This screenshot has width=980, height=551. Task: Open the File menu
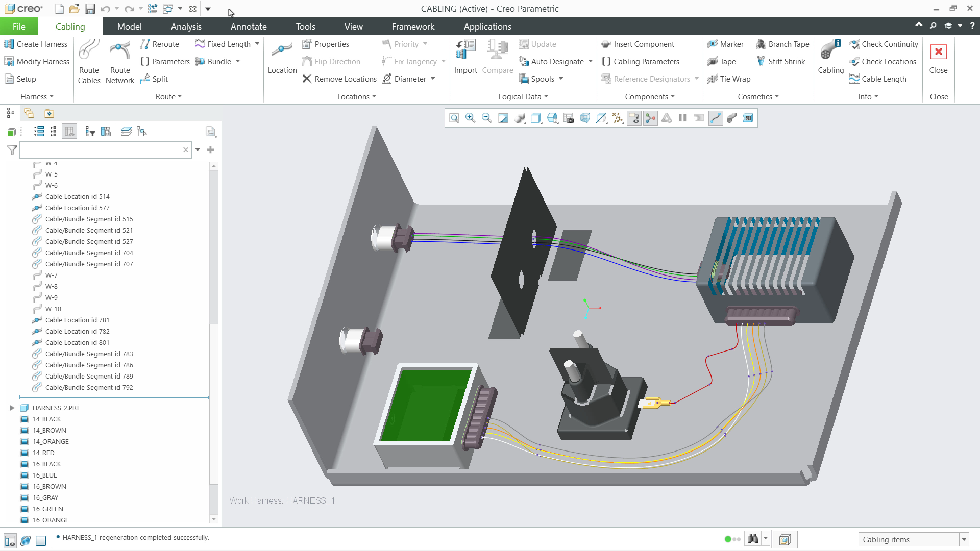click(19, 27)
